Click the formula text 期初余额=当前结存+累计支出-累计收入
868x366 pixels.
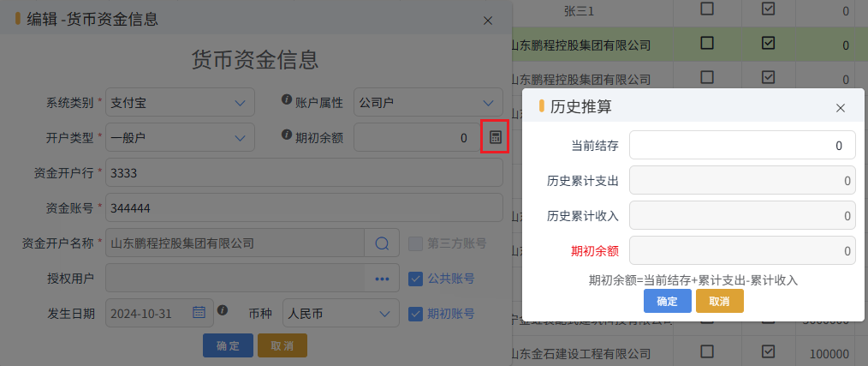coord(693,279)
